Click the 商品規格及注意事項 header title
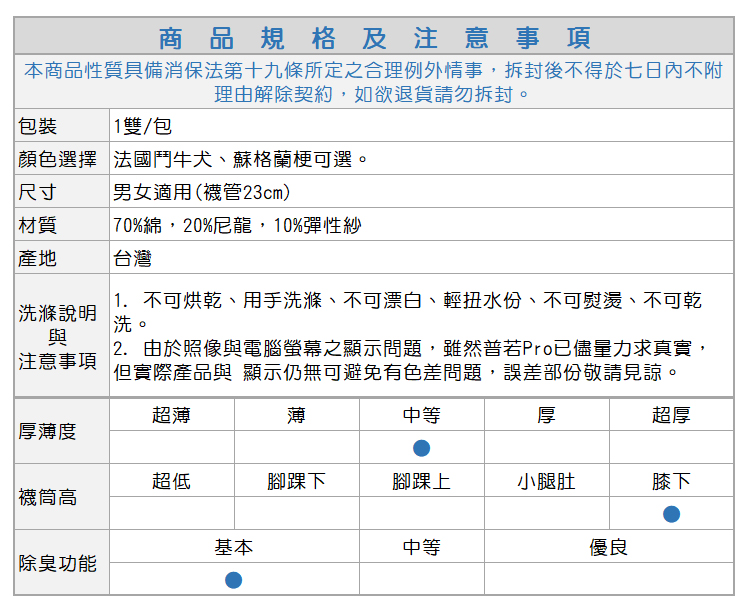 (x=375, y=38)
